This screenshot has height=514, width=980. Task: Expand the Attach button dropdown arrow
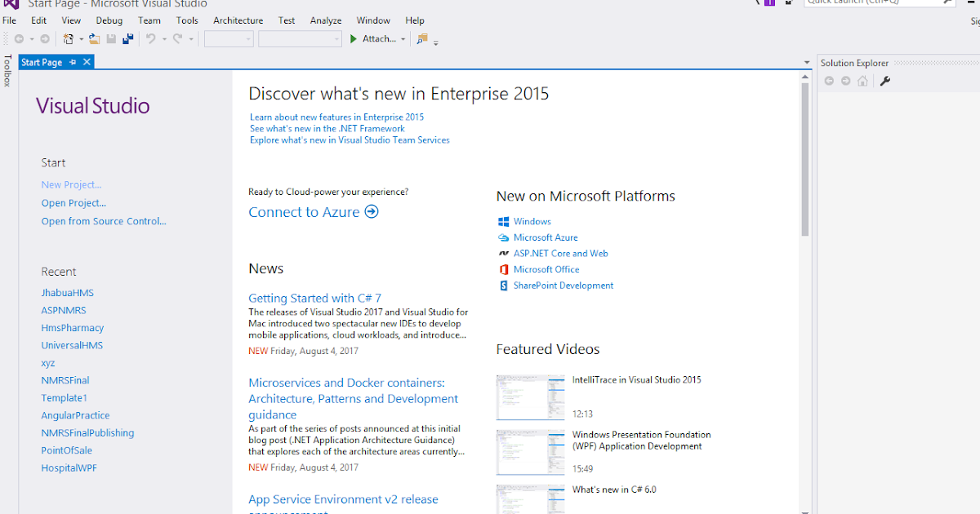(403, 39)
